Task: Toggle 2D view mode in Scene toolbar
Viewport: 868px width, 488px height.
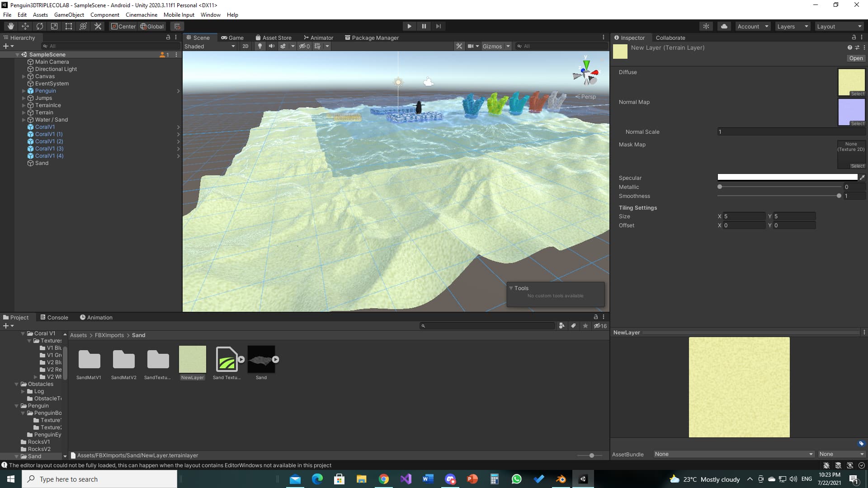Action: pos(245,46)
